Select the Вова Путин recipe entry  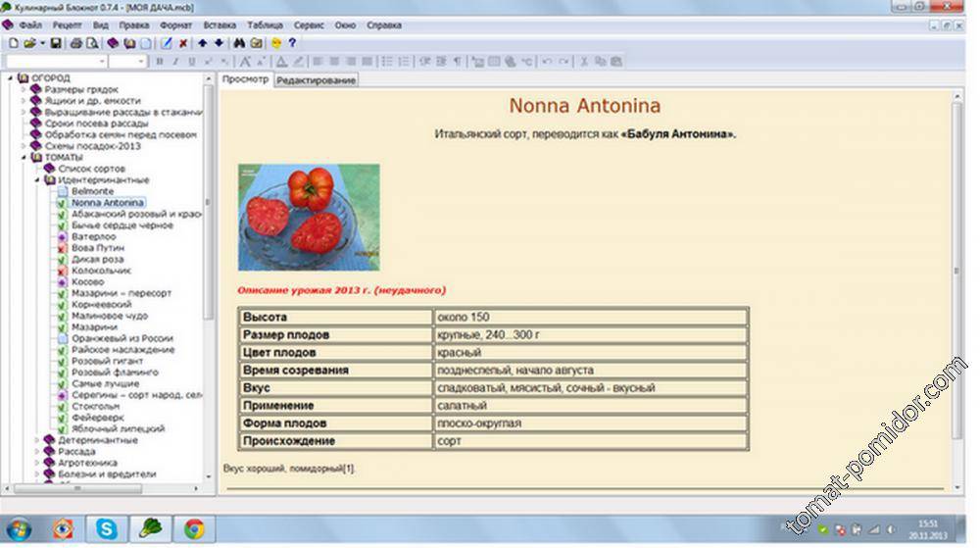(98, 248)
